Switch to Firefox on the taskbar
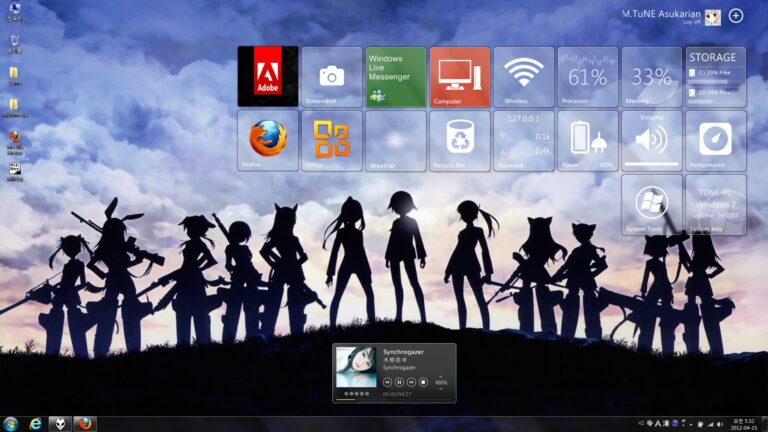 [x=85, y=424]
